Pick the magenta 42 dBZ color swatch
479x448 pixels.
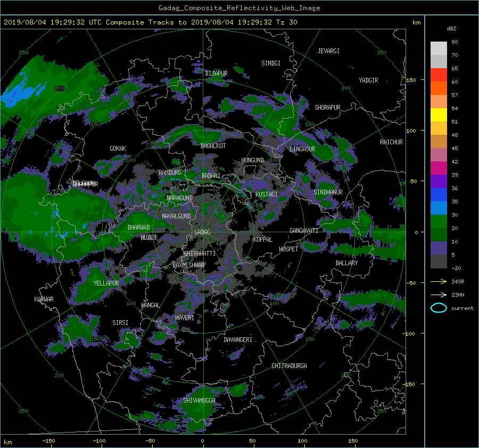pos(439,168)
